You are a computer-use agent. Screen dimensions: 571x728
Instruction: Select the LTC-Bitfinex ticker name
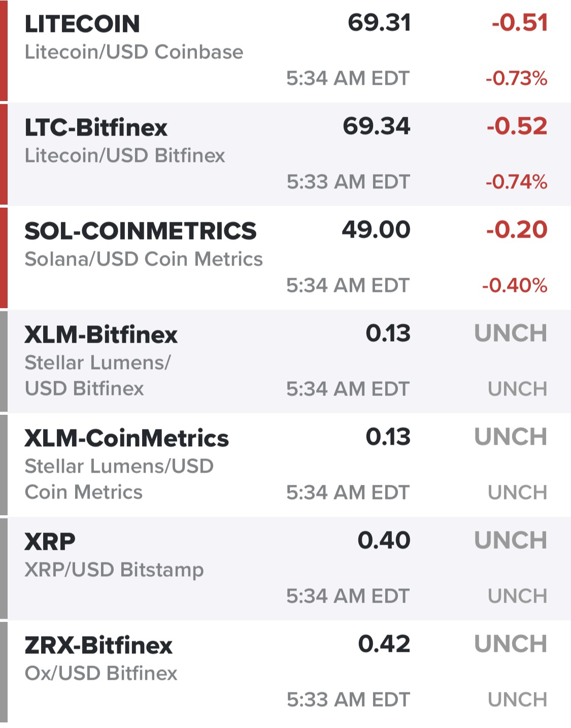96,127
